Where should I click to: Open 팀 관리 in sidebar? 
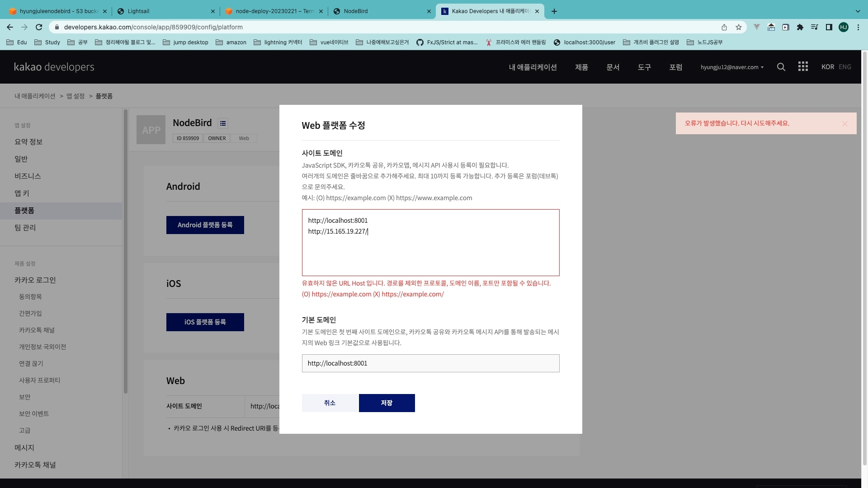pyautogui.click(x=25, y=228)
